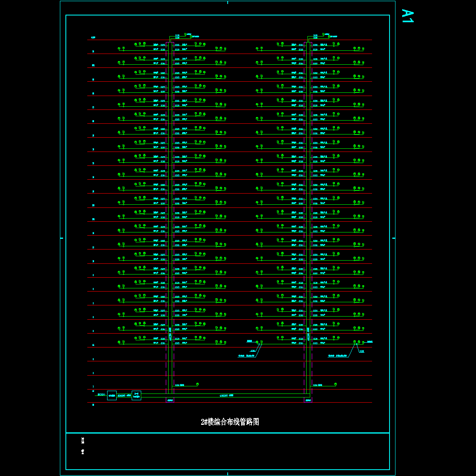Select the lone outlet symbol right of left riser near bottom
The image size is (476, 476).
[198, 384]
